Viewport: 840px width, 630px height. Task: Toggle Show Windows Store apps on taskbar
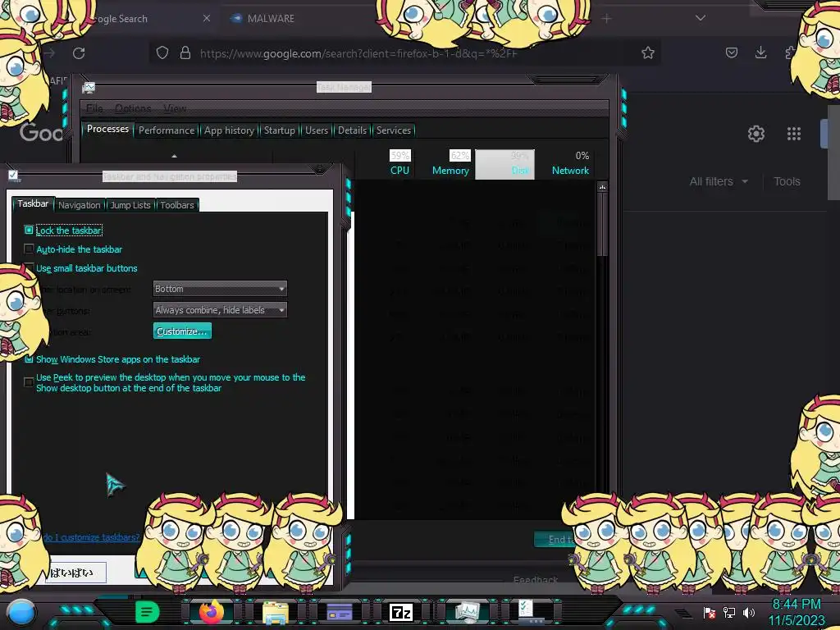[29, 359]
